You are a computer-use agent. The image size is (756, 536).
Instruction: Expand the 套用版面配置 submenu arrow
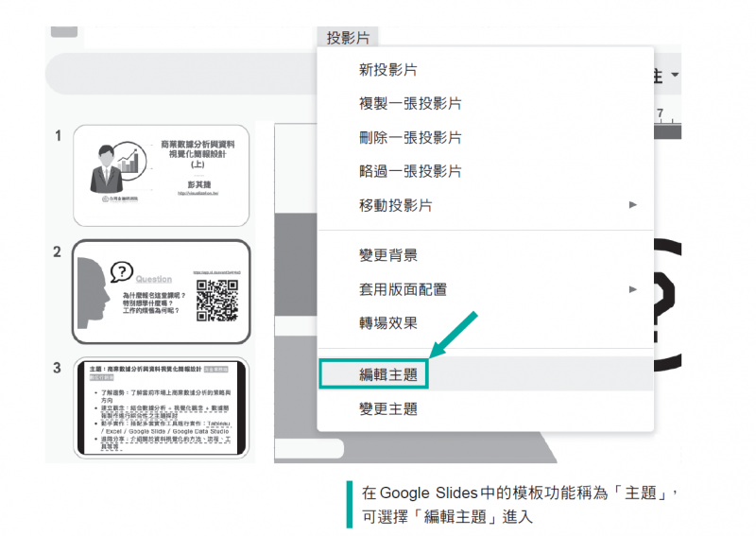[x=633, y=289]
